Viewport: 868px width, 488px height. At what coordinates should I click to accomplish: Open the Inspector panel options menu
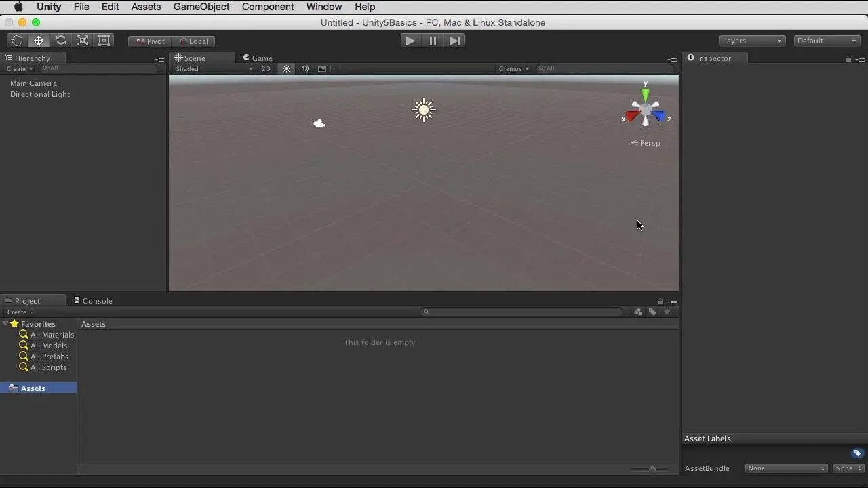pyautogui.click(x=860, y=60)
